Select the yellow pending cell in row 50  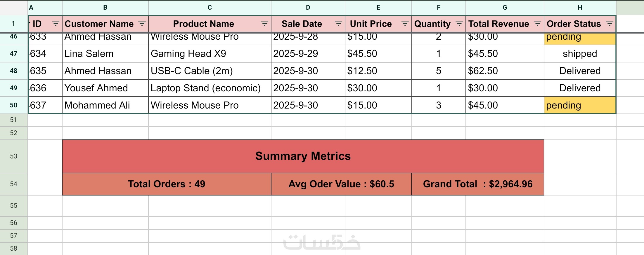point(580,105)
